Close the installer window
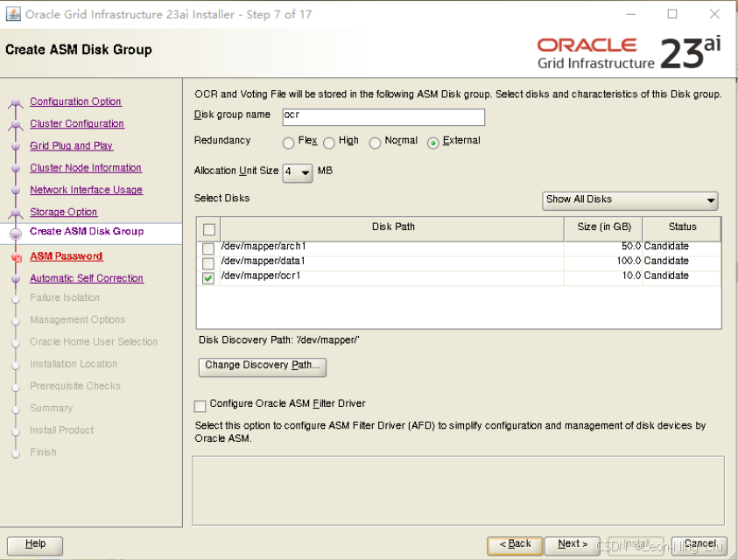This screenshot has height=560, width=738. 714,14
